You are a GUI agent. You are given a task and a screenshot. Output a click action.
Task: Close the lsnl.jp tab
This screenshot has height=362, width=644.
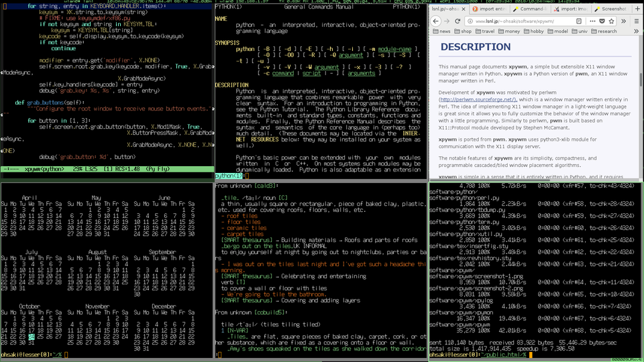pyautogui.click(x=464, y=9)
